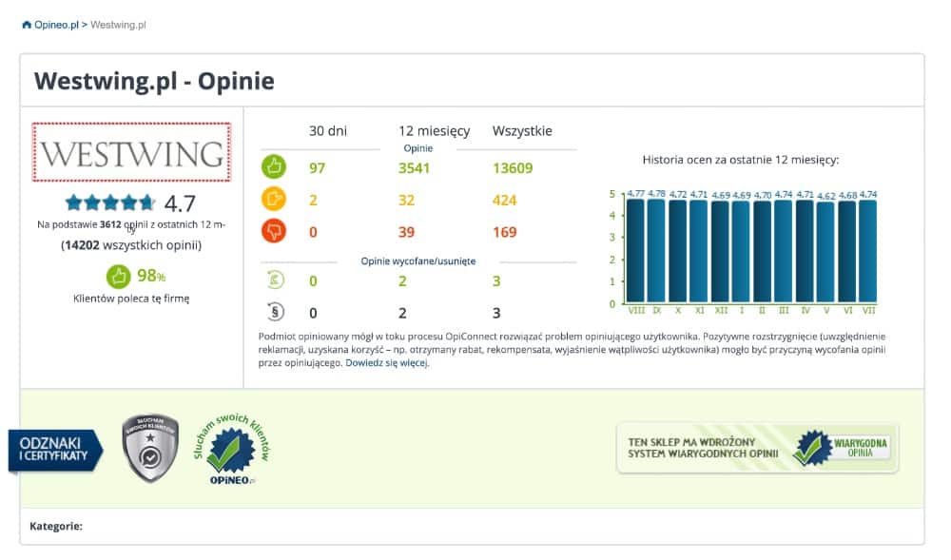Screen dimensions: 951x560
Task: Click the neutral count '32' for 12 months
Action: pos(406,200)
